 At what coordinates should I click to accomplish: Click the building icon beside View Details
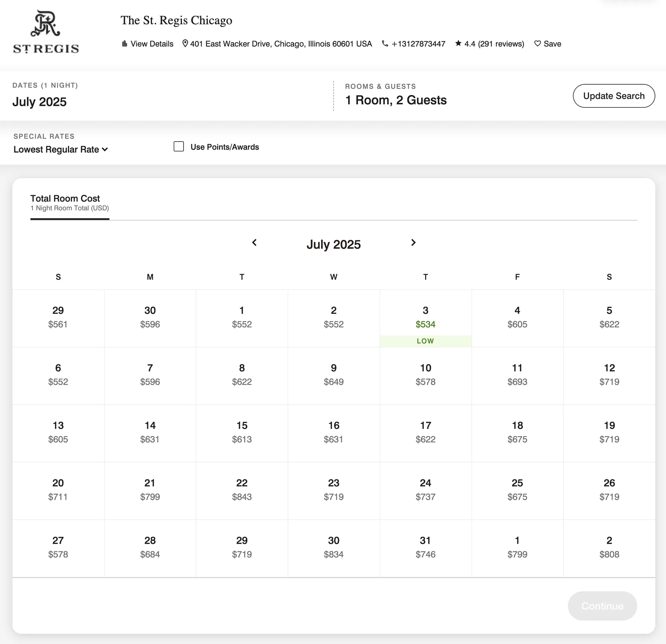pyautogui.click(x=125, y=44)
